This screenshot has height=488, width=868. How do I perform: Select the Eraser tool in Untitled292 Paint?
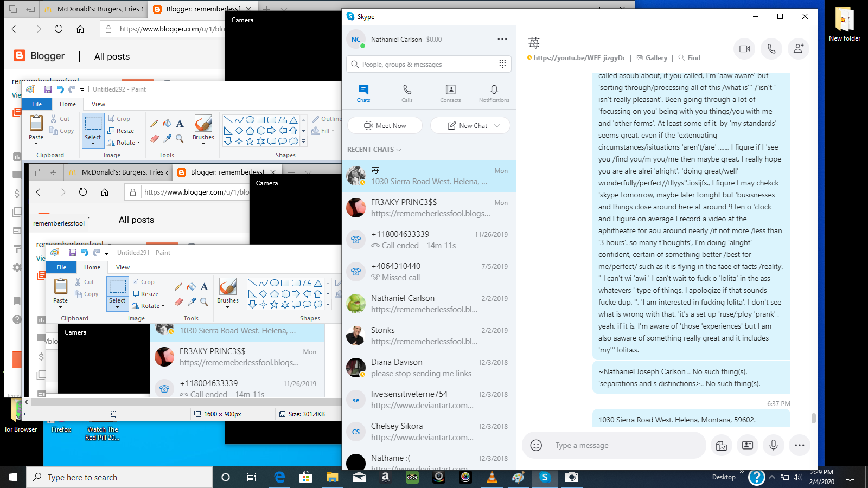tap(154, 139)
